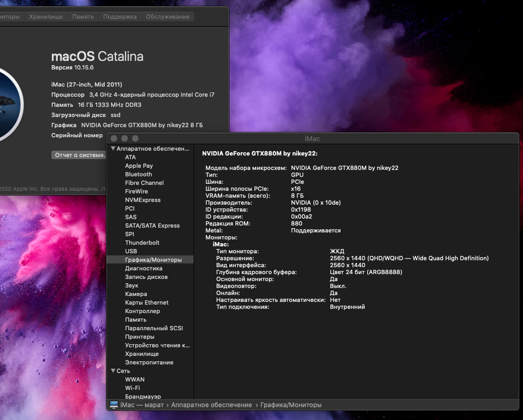
Task: Select Звук in the sidebar
Action: click(132, 286)
